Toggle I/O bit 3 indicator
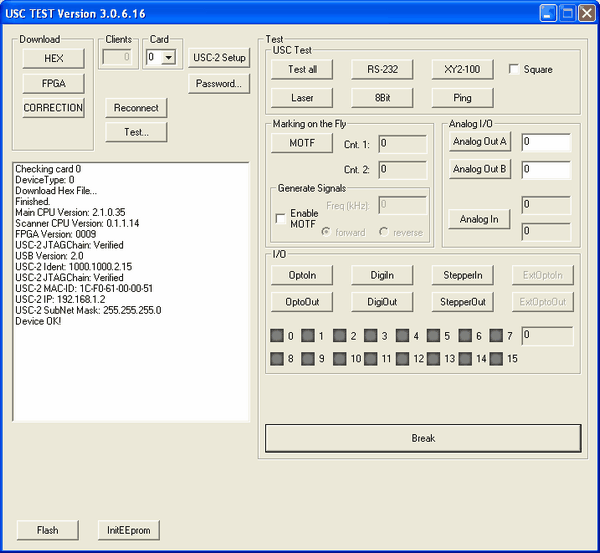 pos(370,335)
